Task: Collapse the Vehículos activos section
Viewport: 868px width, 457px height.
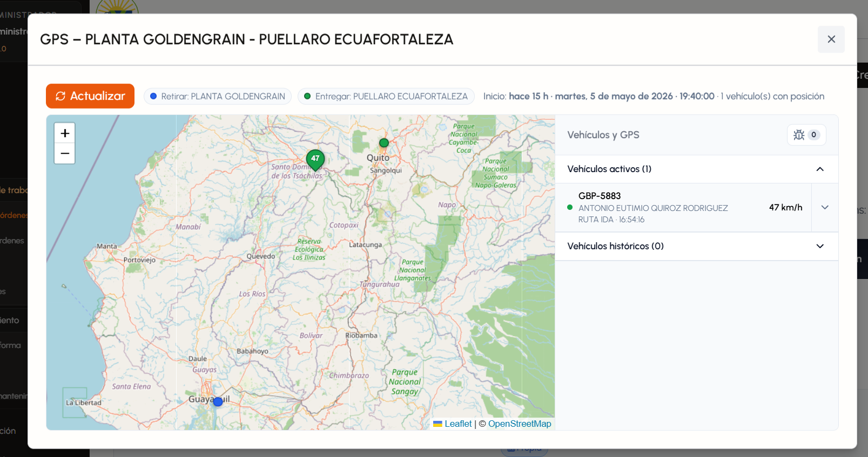Action: click(697, 169)
